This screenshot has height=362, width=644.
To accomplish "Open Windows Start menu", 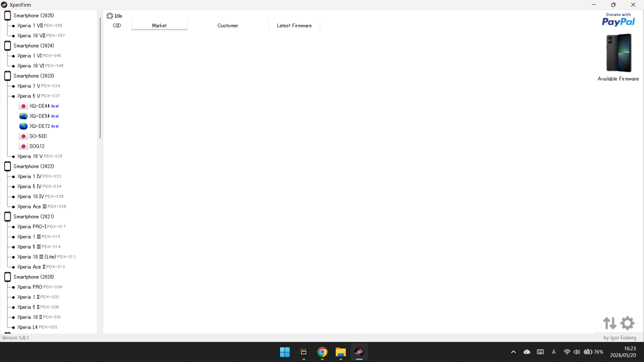I will click(x=285, y=352).
